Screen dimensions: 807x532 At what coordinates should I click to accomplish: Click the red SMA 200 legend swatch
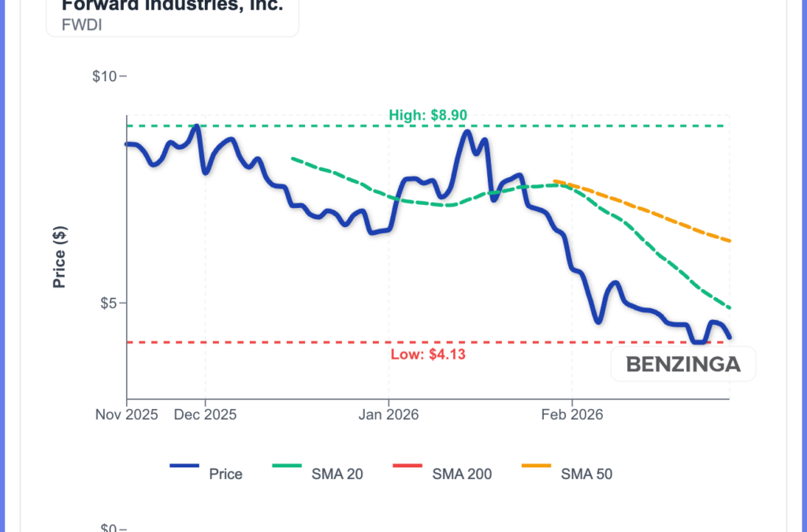tap(407, 467)
